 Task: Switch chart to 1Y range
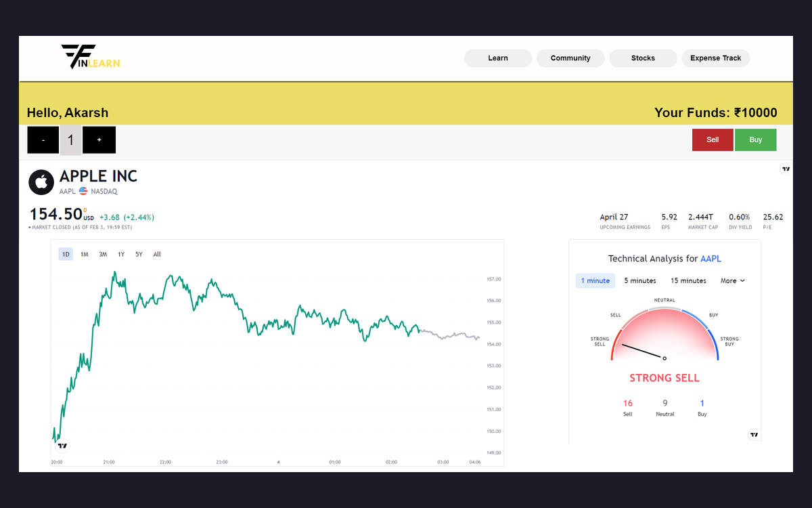pos(121,255)
